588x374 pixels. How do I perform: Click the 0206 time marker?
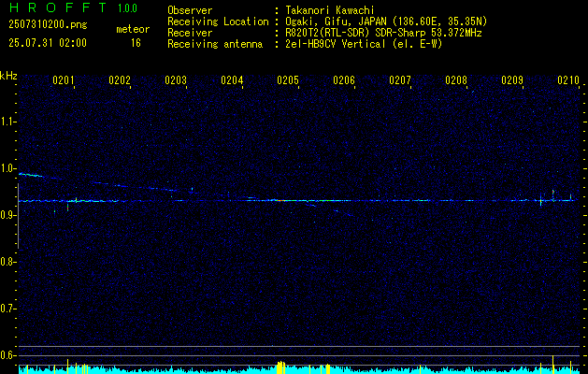(x=344, y=80)
